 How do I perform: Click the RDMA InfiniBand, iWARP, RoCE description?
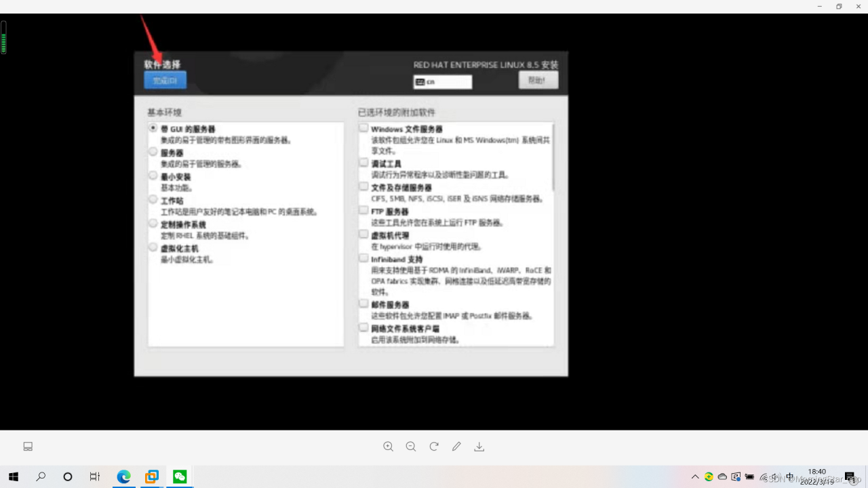(461, 281)
